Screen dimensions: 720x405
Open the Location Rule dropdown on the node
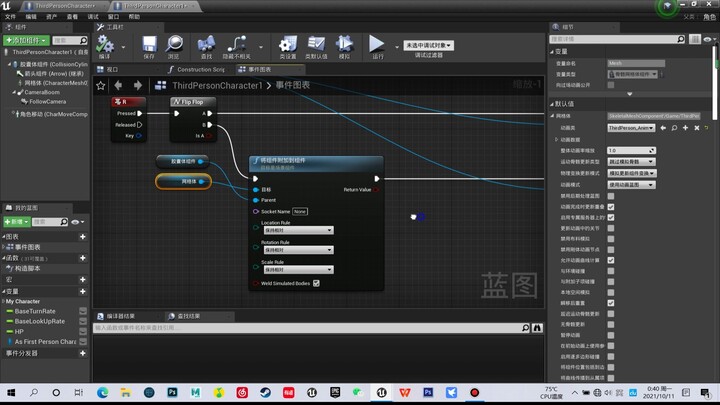[298, 230]
